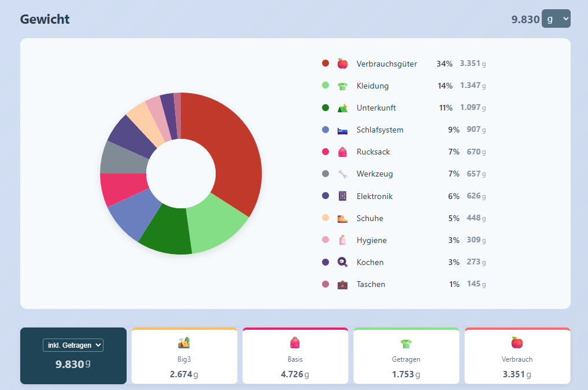Click the frying pan icon beside Kochen
Image resolution: width=588 pixels, height=390 pixels.
[x=342, y=262]
